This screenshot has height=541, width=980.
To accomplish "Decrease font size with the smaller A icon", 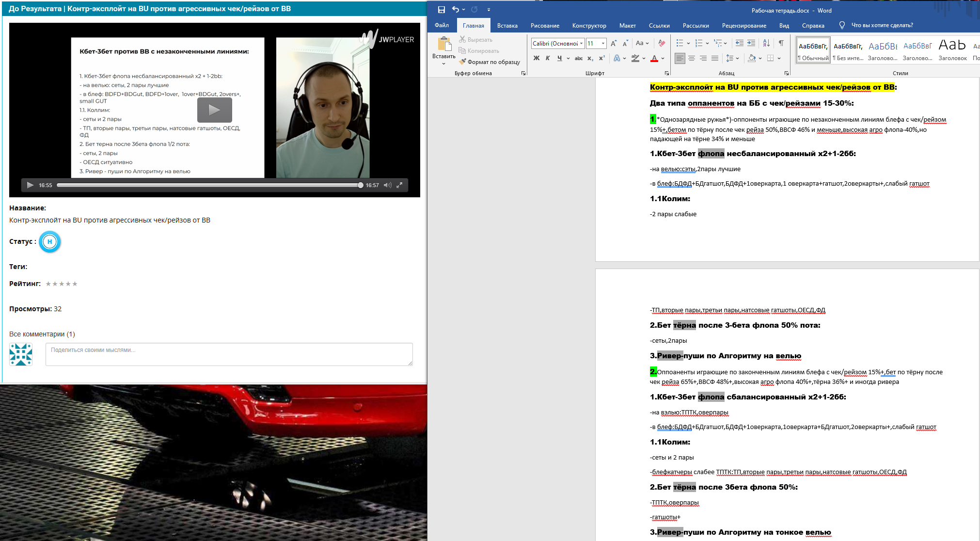I will click(x=625, y=43).
